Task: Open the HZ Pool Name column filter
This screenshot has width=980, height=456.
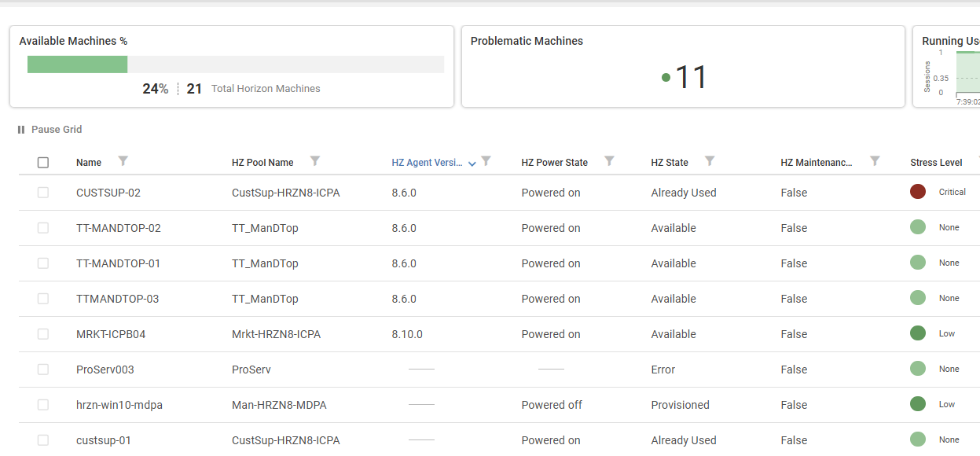Action: click(x=314, y=161)
